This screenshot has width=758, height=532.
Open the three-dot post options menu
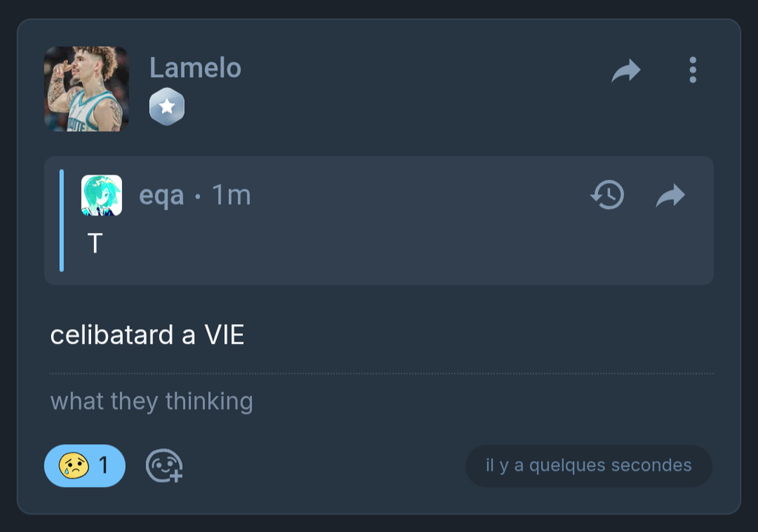point(692,70)
